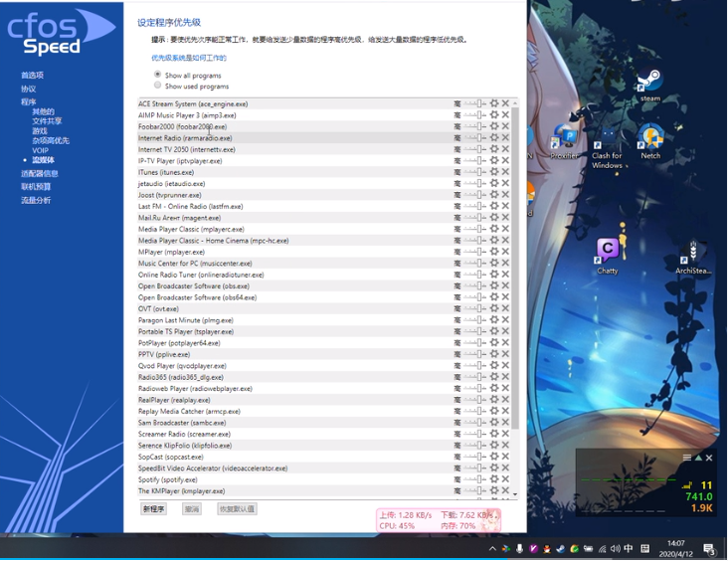Open gear settings for iTunes row
The width and height of the screenshot is (728, 561).
(x=494, y=172)
